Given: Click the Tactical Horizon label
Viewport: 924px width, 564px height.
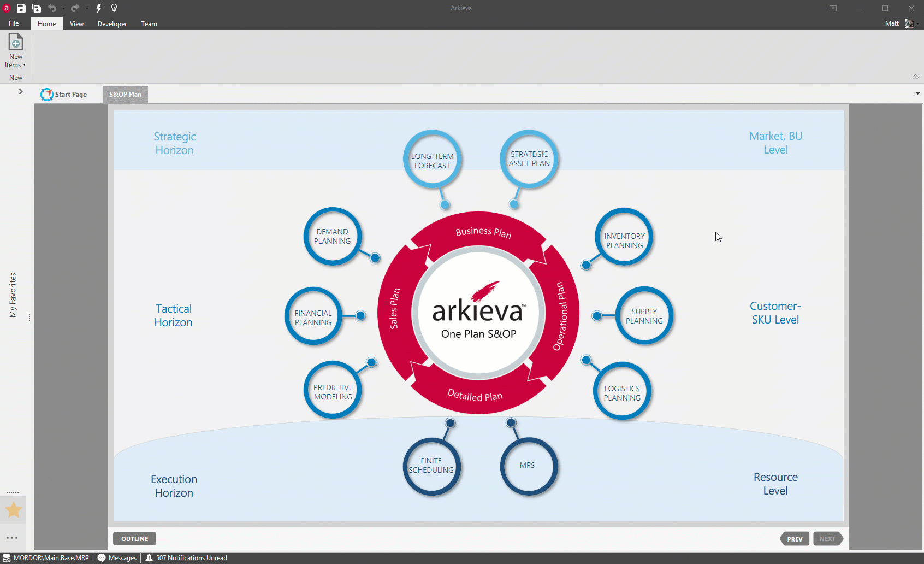Looking at the screenshot, I should click(174, 315).
